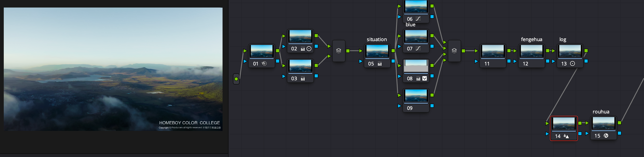Select the node 11 thumbnail
Image resolution: width=644 pixels, height=157 pixels.
tap(493, 51)
